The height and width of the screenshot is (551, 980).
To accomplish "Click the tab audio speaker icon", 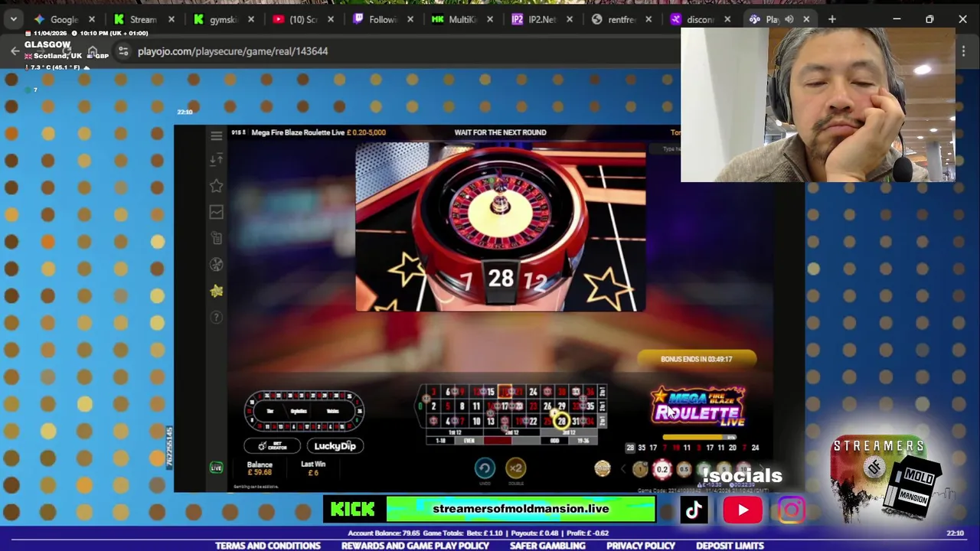I will (x=789, y=19).
